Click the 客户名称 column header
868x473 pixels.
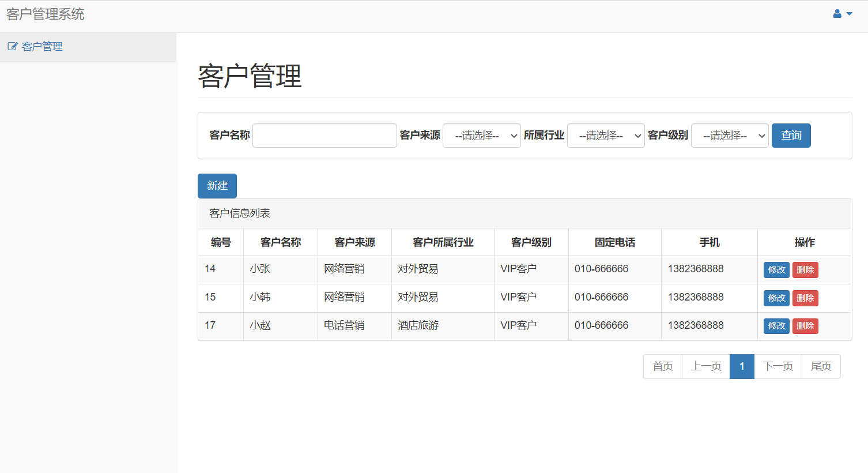[281, 242]
